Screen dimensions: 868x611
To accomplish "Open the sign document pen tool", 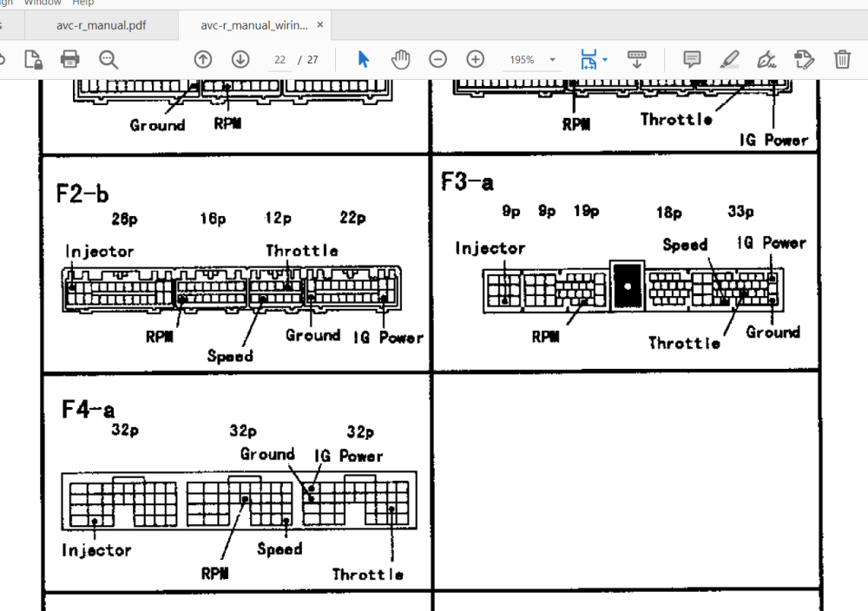I will click(x=766, y=59).
